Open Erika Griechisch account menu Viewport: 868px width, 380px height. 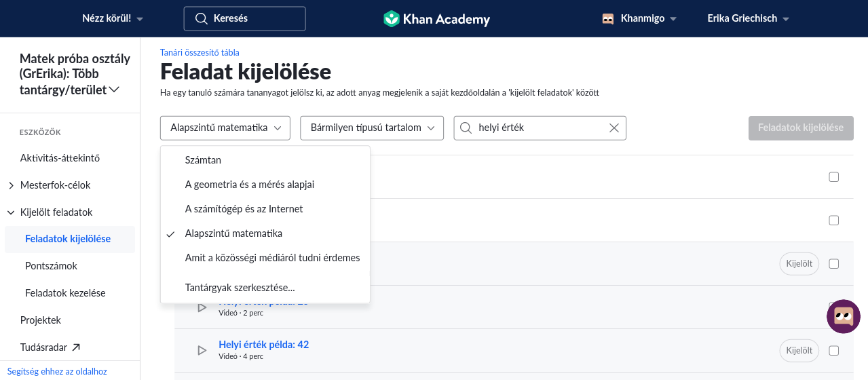tap(748, 19)
